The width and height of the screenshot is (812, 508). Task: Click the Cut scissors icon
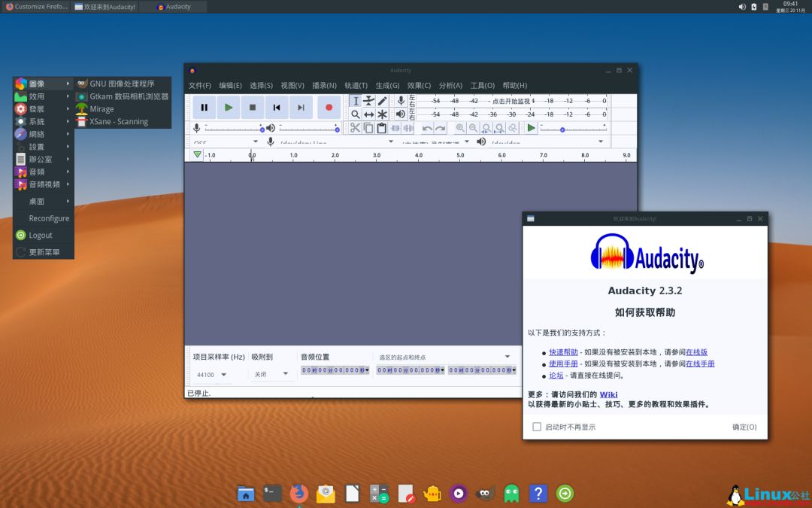click(355, 128)
